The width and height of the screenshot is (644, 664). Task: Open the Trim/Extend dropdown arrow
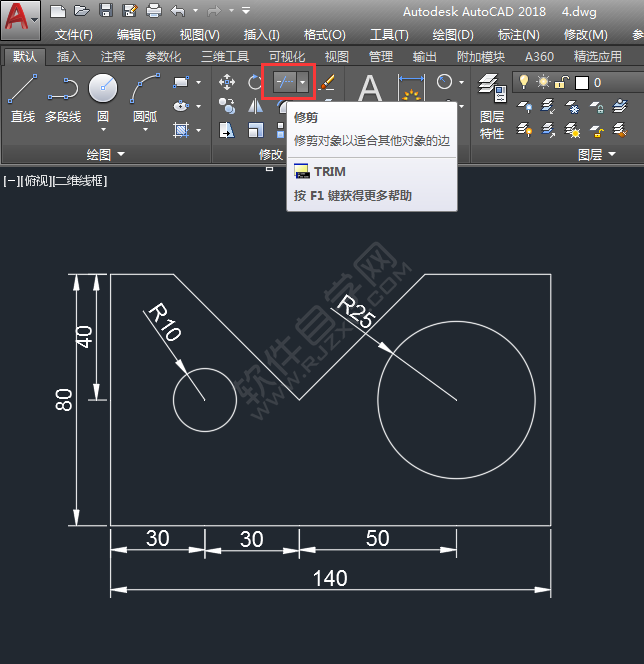pos(303,82)
